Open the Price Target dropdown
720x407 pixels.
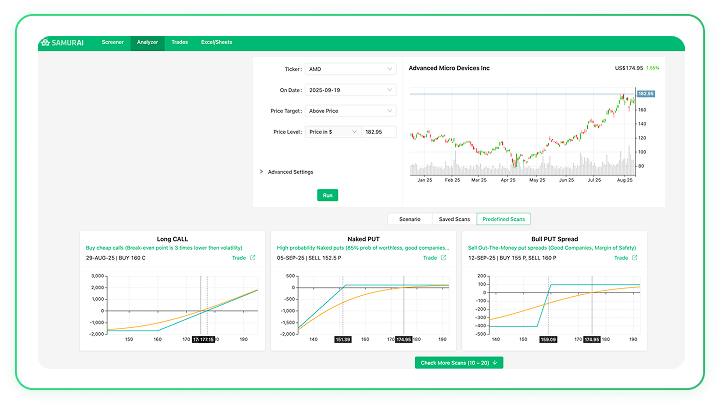tap(350, 111)
